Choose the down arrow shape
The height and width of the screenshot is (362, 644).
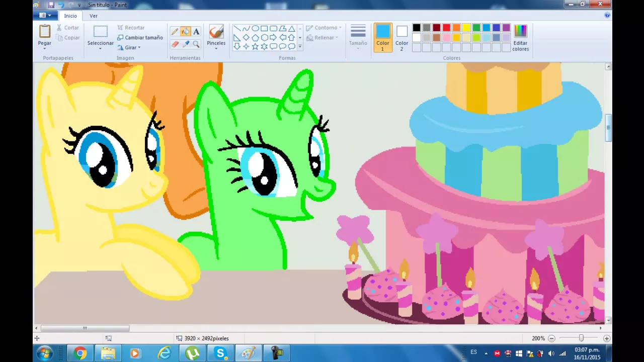[x=236, y=46]
